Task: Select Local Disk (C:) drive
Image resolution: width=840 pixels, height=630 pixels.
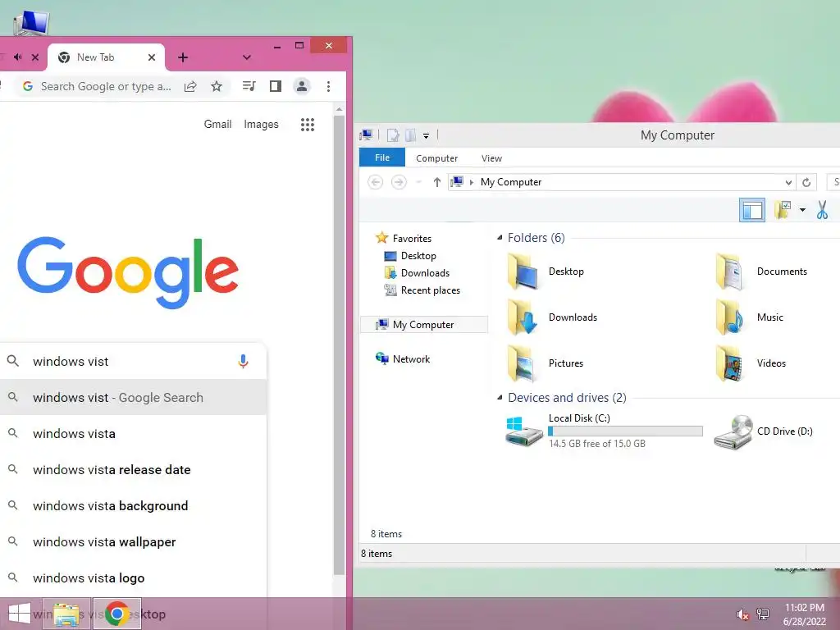Action: point(604,431)
